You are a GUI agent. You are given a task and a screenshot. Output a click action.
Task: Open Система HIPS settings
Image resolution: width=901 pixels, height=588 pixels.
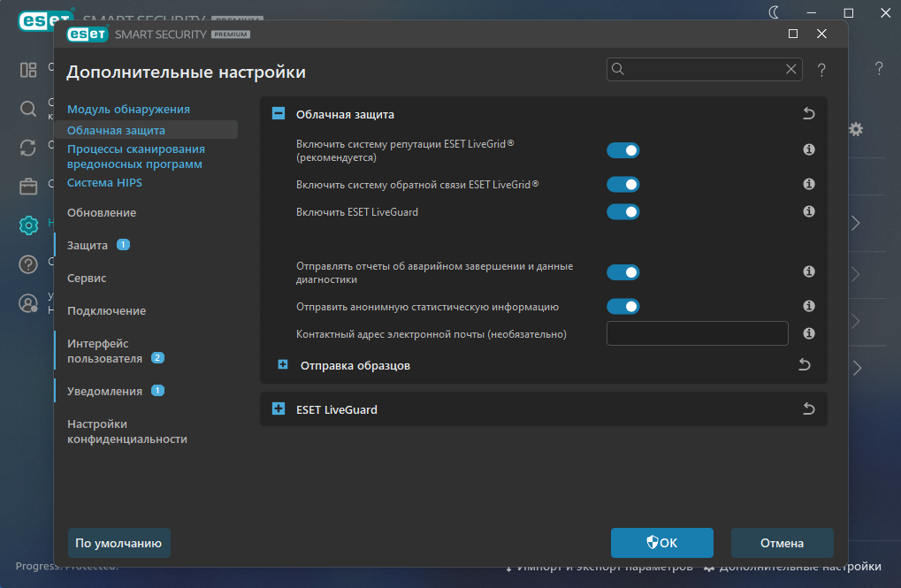(104, 183)
